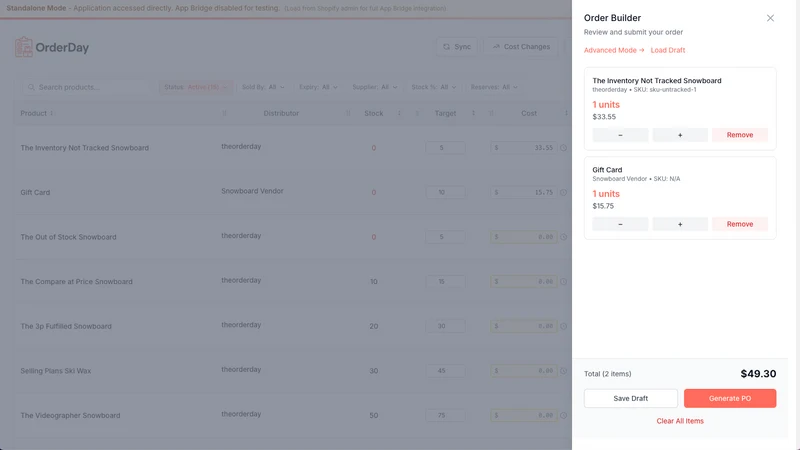Click the Sync button

[457, 46]
